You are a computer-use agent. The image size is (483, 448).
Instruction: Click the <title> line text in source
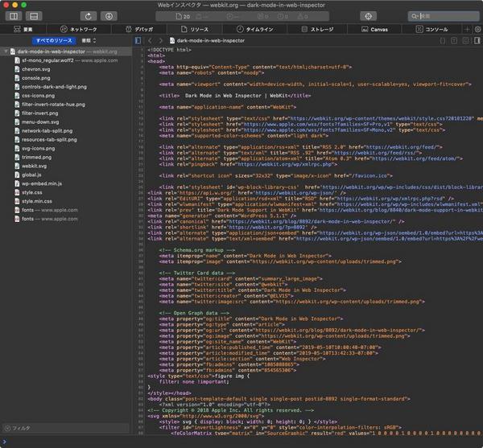(x=235, y=96)
